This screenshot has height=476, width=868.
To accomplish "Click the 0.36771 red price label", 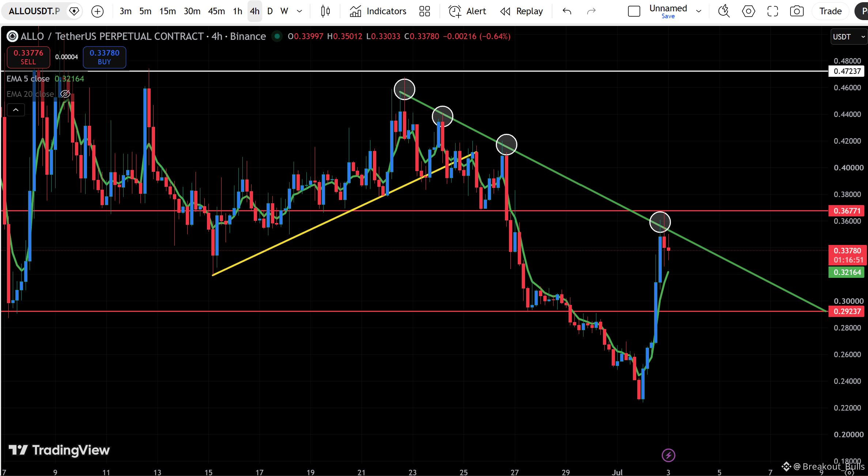I will [846, 211].
